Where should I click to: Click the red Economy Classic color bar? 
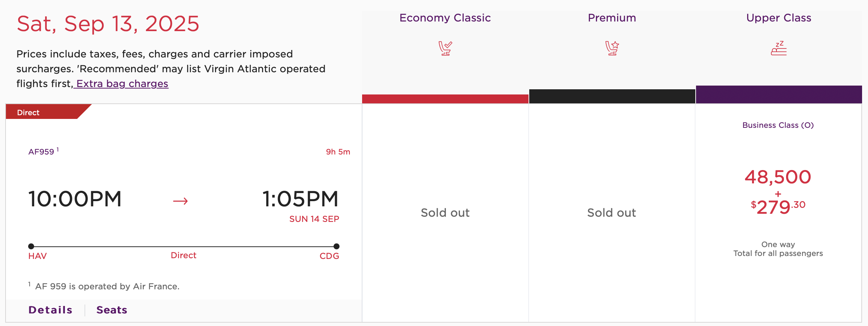[445, 99]
